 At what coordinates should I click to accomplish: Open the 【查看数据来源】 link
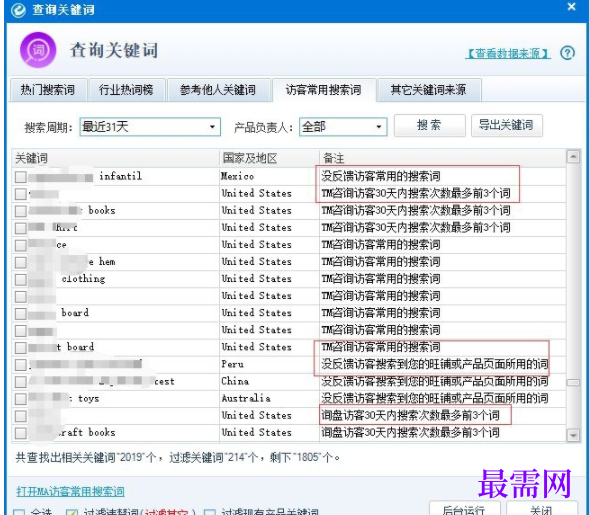[x=508, y=53]
